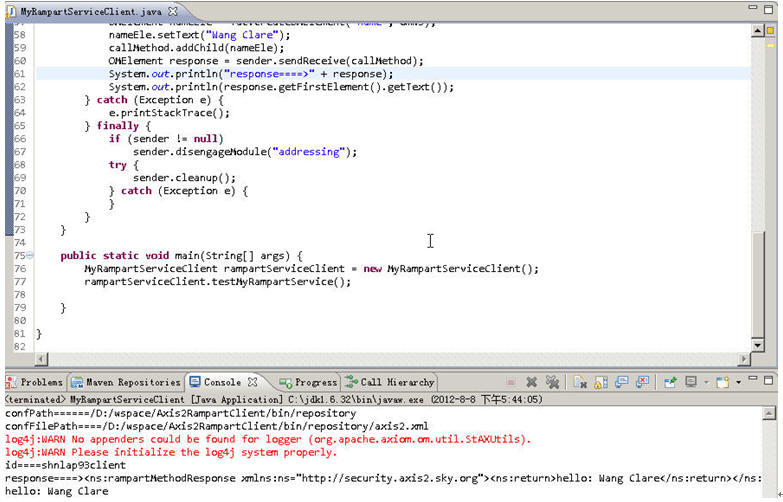Click the red 'No appenders could be found' warning
Screen dimensions: 783x502
click(268, 440)
